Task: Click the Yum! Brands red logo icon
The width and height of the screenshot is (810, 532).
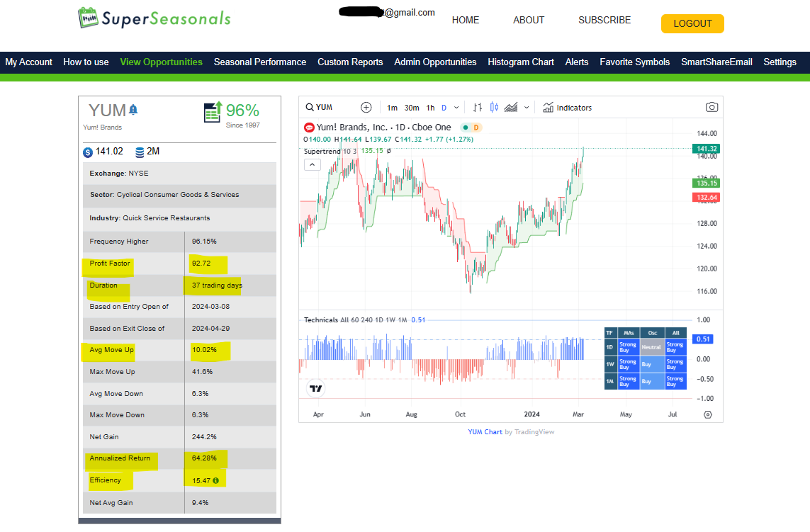Action: pyautogui.click(x=309, y=128)
